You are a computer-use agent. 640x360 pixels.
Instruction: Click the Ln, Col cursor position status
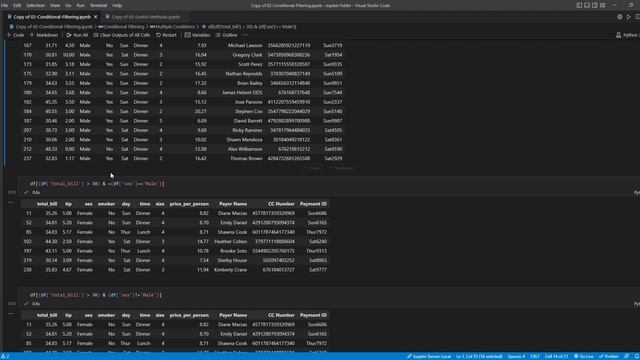pos(479,356)
